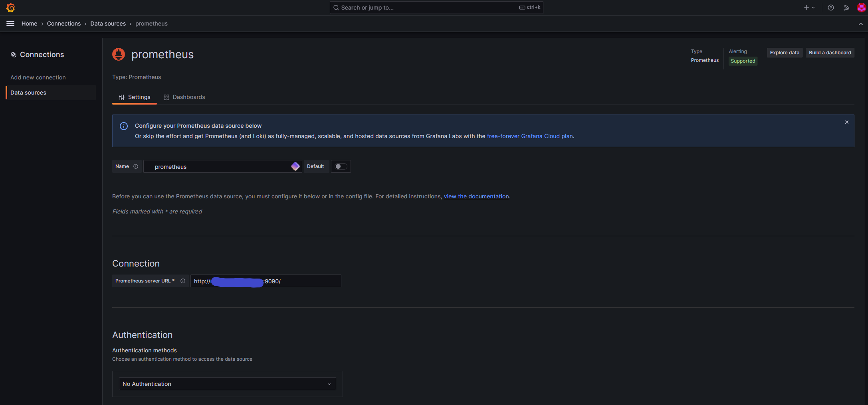868x405 pixels.
Task: Click the search or jump to field
Action: point(436,7)
